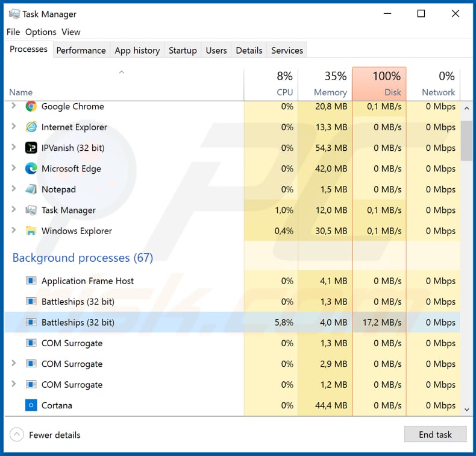
Task: Switch to the Startup tab
Action: [x=183, y=50]
